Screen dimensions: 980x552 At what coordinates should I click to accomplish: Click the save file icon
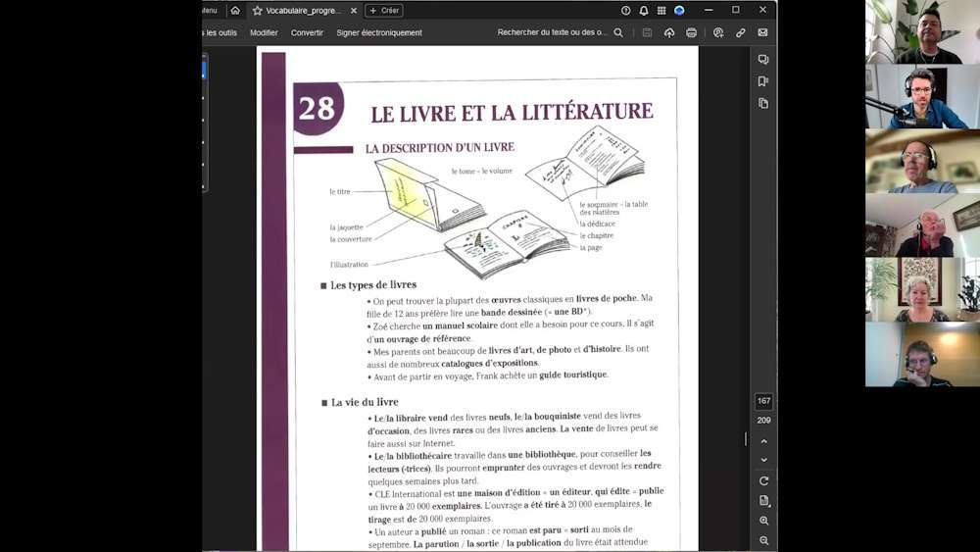point(647,32)
